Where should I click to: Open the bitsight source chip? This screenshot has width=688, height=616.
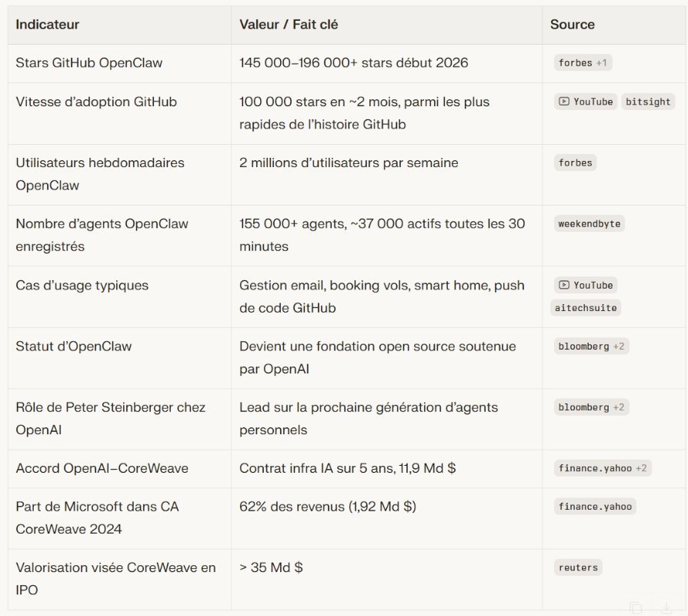[x=648, y=102]
